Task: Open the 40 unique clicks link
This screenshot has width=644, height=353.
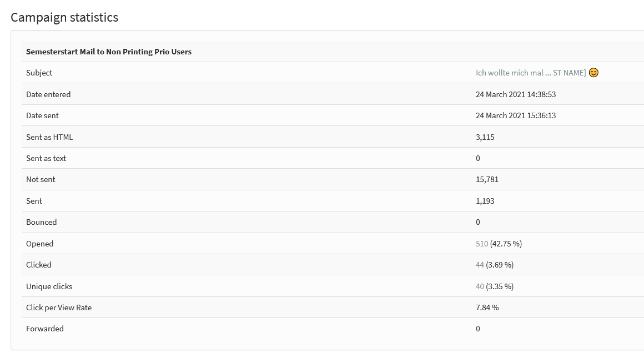Action: (480, 286)
